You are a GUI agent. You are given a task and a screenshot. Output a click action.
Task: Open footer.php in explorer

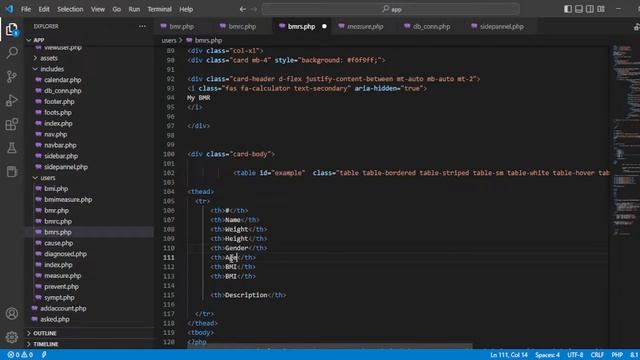pyautogui.click(x=59, y=102)
